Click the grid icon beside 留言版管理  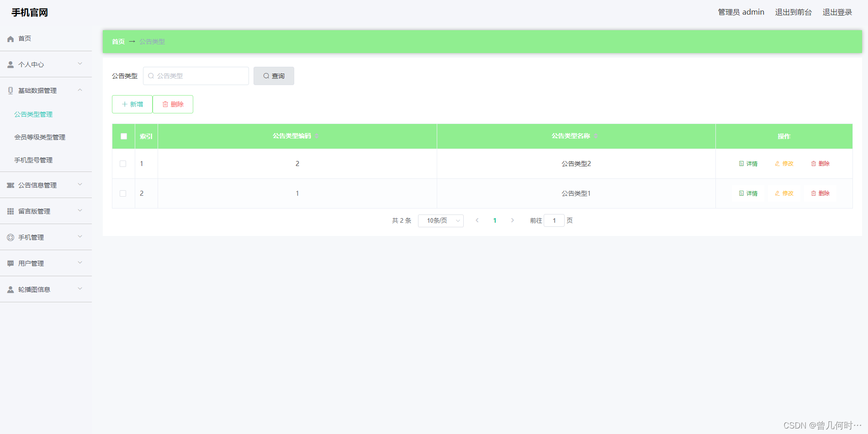(11, 211)
